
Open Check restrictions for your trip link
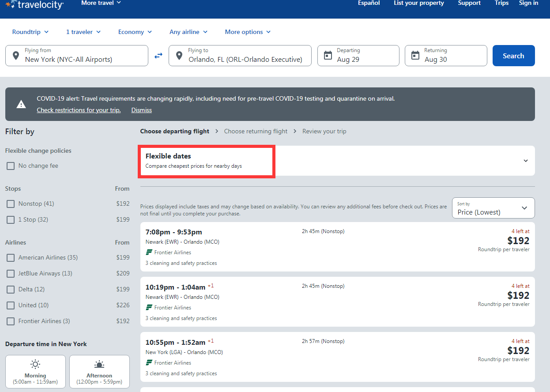point(79,110)
